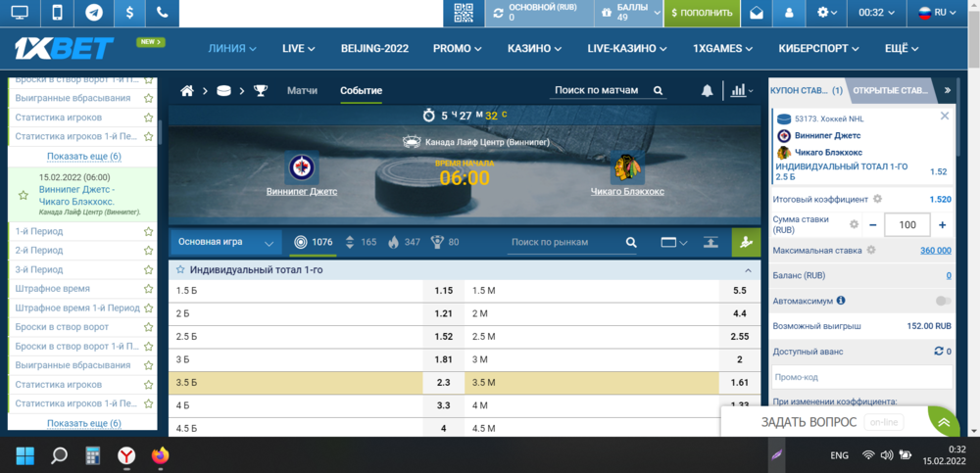The image size is (980, 473).
Task: Open the QR code icon
Action: (464, 13)
